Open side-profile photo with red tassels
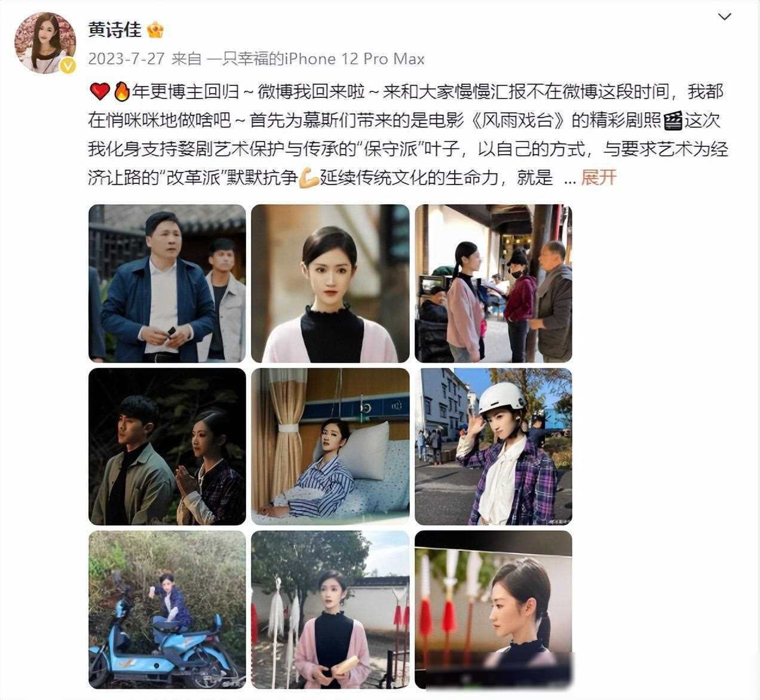Image resolution: width=760 pixels, height=700 pixels. pos(494,610)
